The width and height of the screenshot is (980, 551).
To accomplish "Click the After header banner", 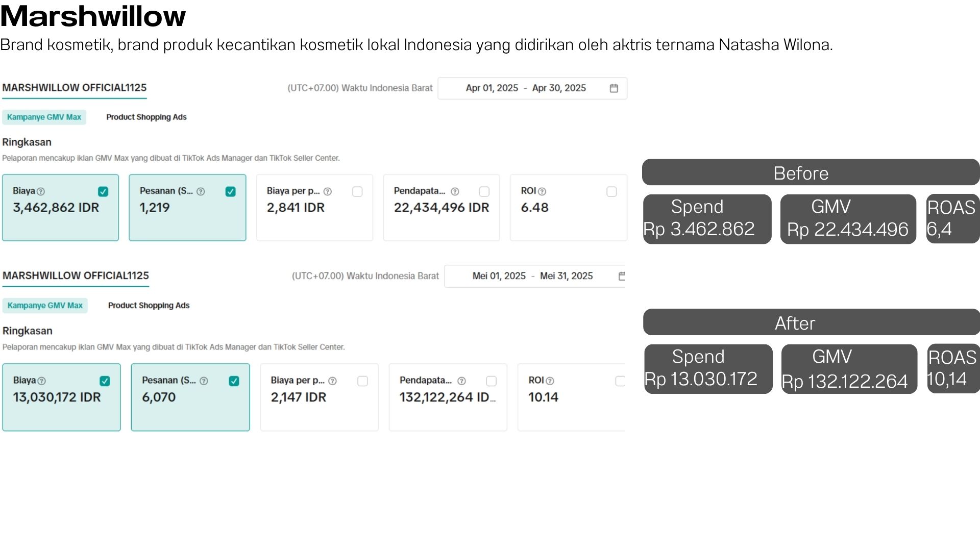I will (x=811, y=322).
